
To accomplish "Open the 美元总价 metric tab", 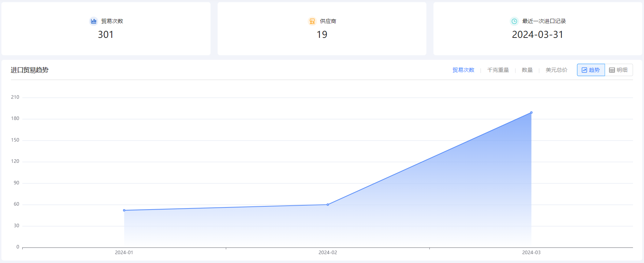I will pyautogui.click(x=556, y=70).
